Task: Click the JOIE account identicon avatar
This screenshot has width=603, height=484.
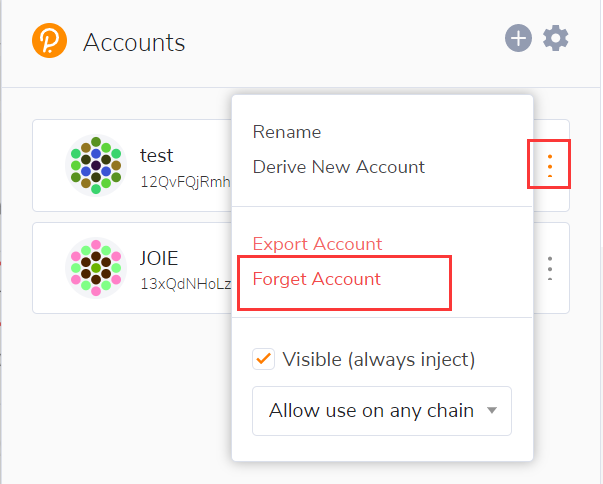Action: click(96, 268)
